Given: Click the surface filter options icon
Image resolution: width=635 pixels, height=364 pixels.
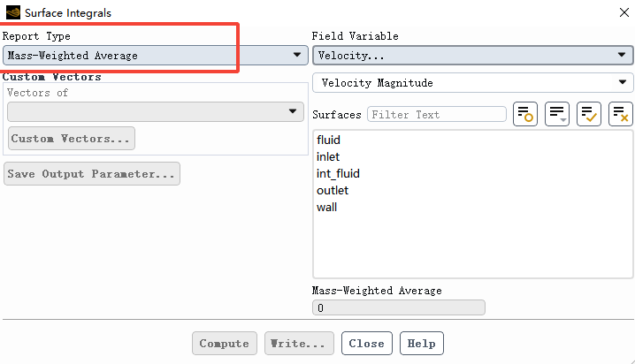Looking at the screenshot, I should pos(524,114).
